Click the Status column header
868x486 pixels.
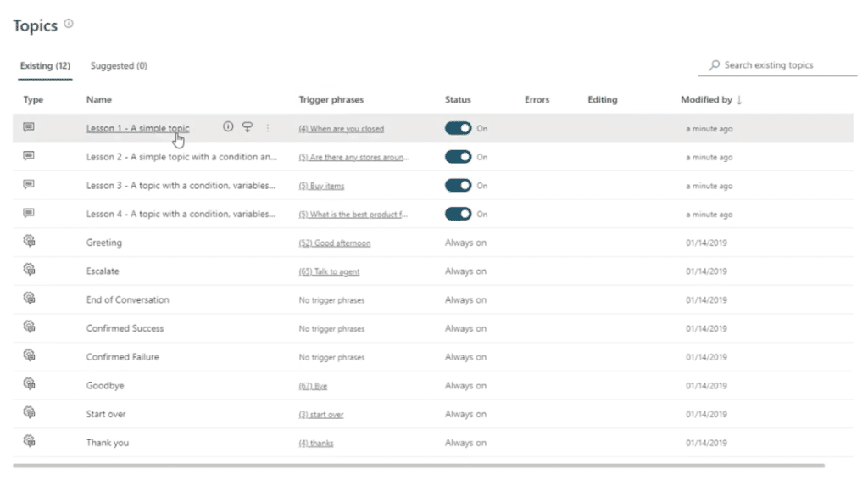tap(458, 100)
